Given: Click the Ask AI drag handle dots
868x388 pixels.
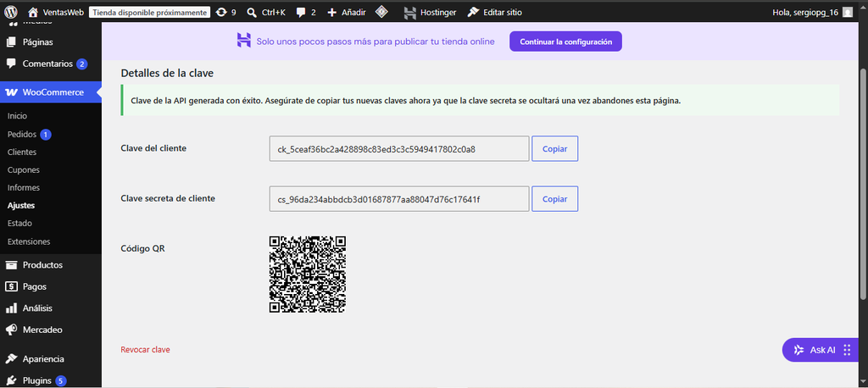Looking at the screenshot, I should [x=847, y=350].
